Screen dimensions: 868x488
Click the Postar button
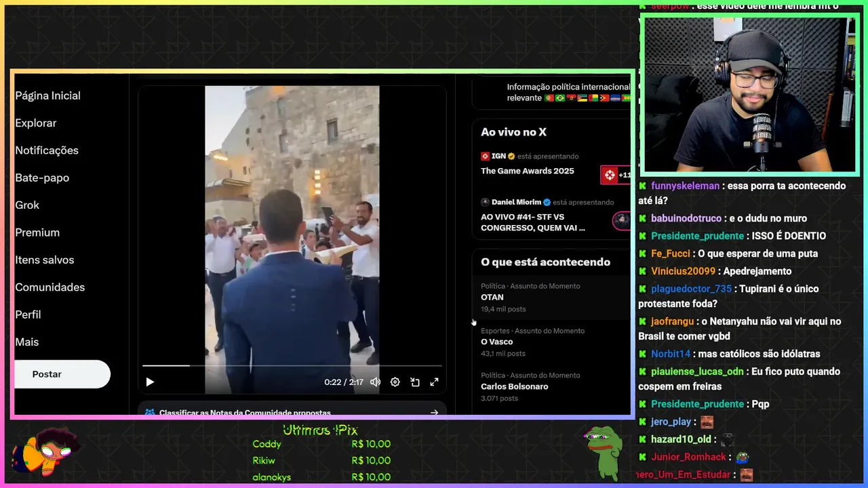pyautogui.click(x=62, y=374)
